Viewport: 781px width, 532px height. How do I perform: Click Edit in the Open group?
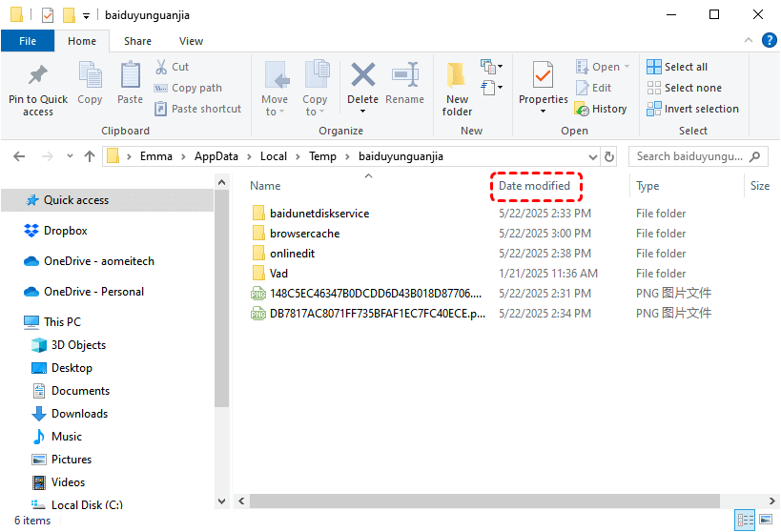[593, 88]
